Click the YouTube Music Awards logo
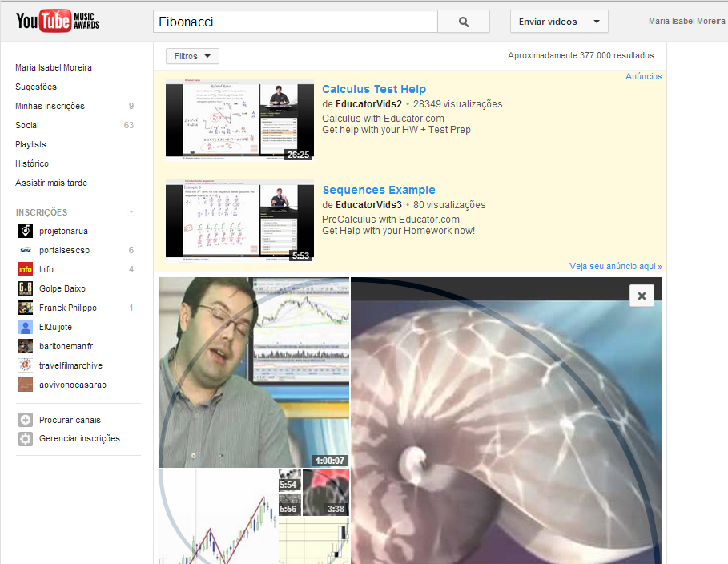728x564 pixels. (x=58, y=21)
